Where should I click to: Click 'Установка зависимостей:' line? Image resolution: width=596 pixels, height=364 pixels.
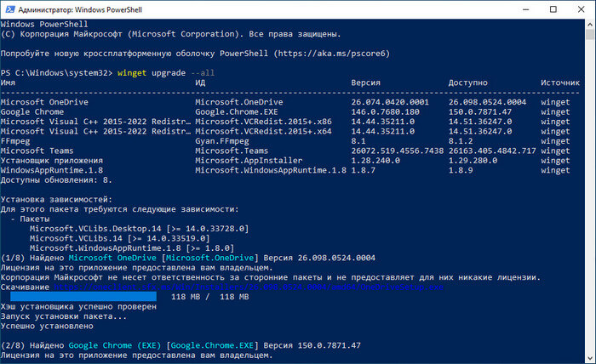click(56, 199)
